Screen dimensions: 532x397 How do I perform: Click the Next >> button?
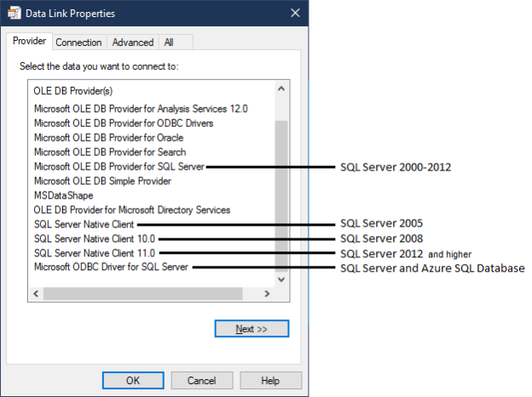[252, 329]
